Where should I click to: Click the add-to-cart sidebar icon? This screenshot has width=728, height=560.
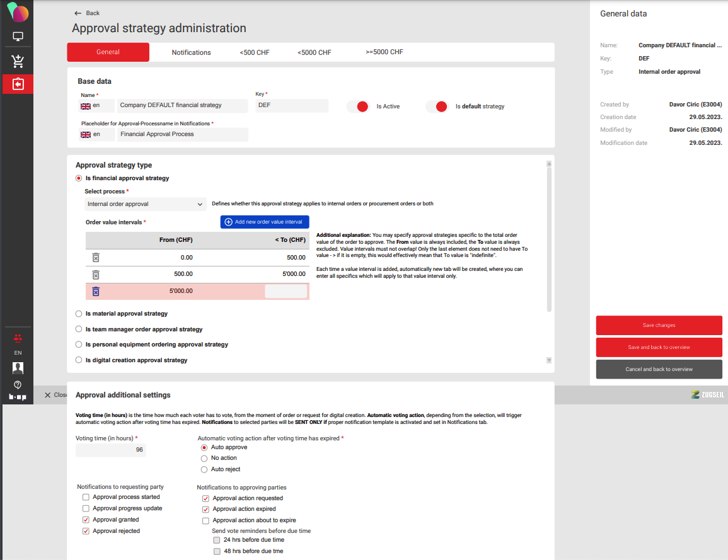(18, 61)
